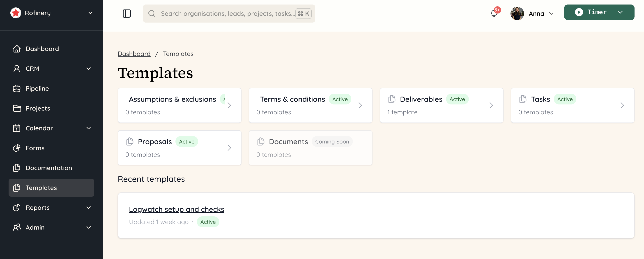Open the notifications bell
Image resolution: width=644 pixels, height=259 pixels.
(x=494, y=14)
